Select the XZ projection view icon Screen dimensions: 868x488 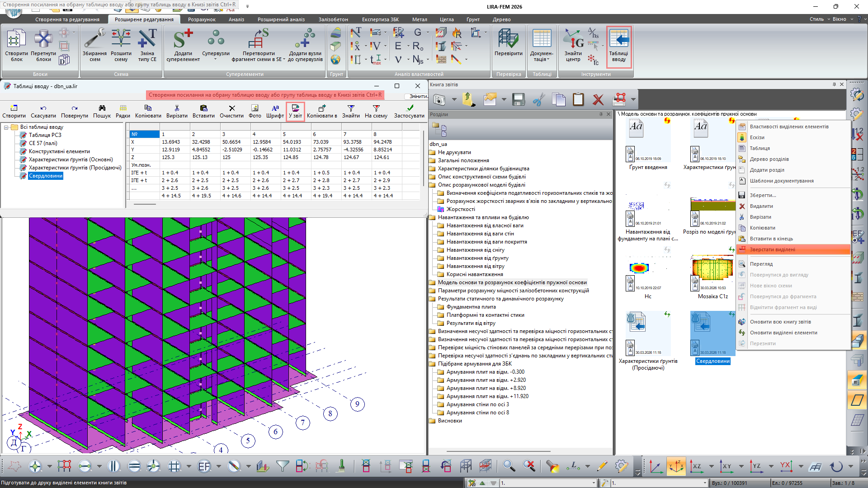click(697, 466)
